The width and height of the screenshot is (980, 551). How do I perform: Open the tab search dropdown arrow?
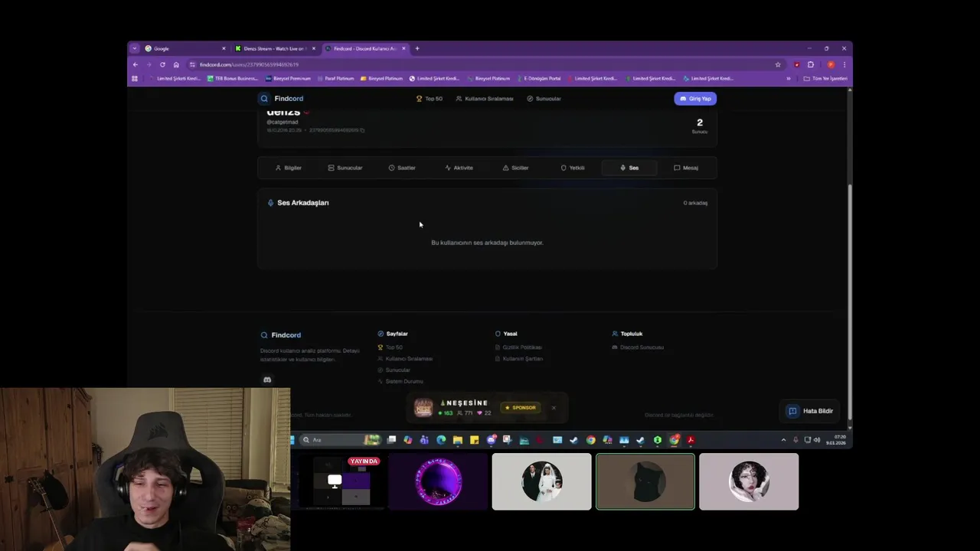(135, 48)
